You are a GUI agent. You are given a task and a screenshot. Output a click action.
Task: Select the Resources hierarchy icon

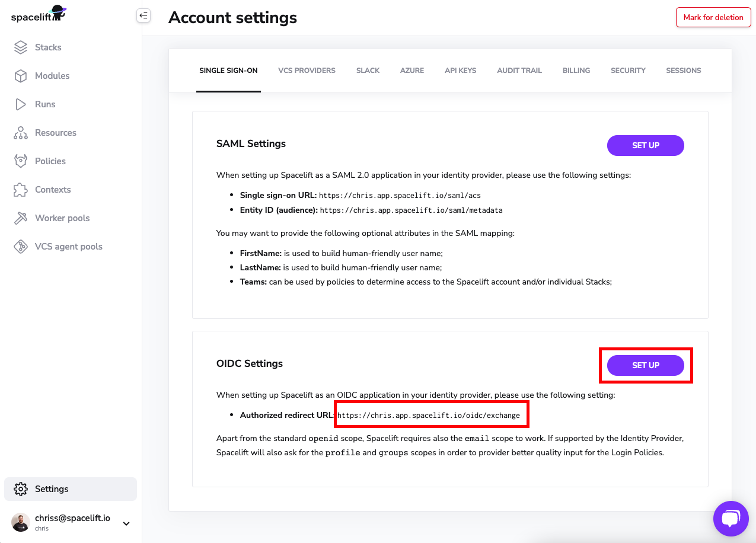21,133
